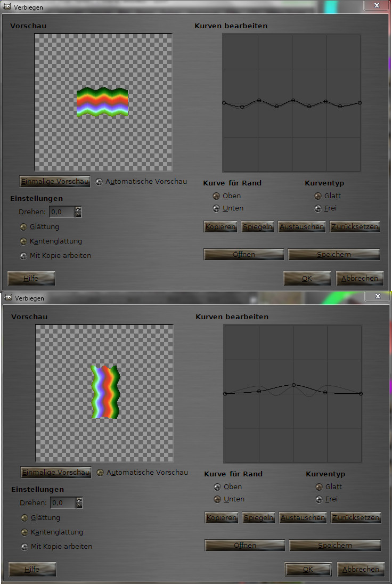Click GIMP icon in horizontal-wave dialog title bar
Screen dimensions: 392x584
(x=6, y=7)
